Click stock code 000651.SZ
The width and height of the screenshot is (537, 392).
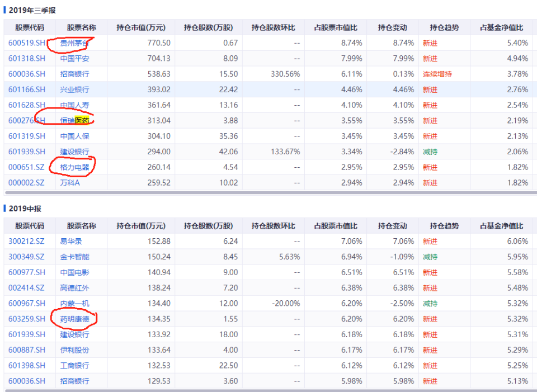coord(26,167)
